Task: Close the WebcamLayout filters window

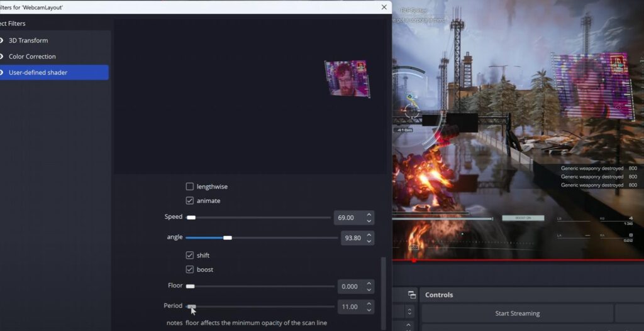Action: [x=384, y=7]
